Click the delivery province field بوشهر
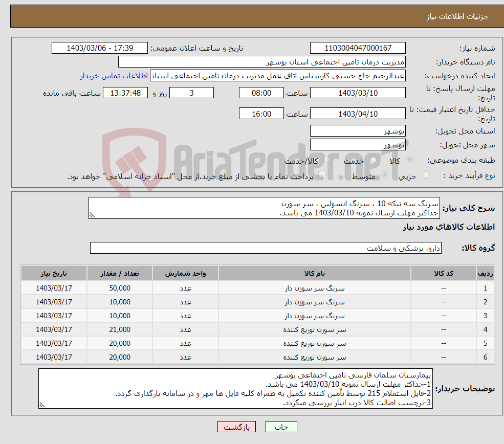 (x=358, y=131)
